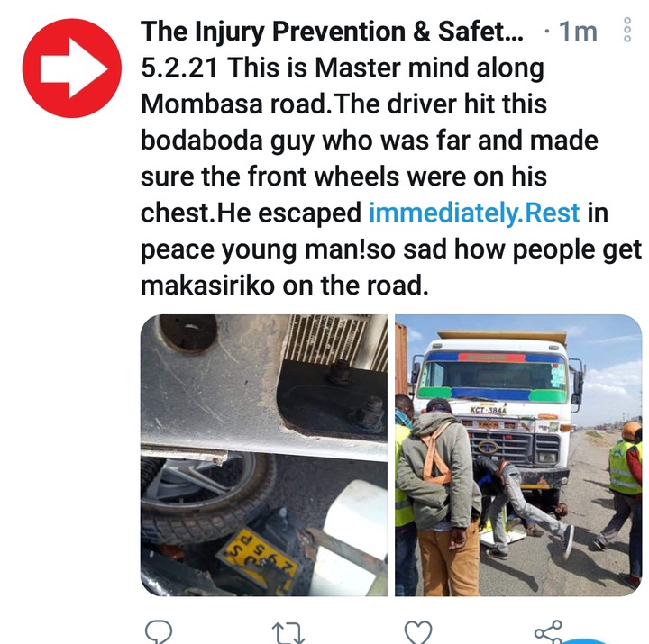Click the white arrow inside red avatar
This screenshot has width=649, height=644.
coord(74,68)
